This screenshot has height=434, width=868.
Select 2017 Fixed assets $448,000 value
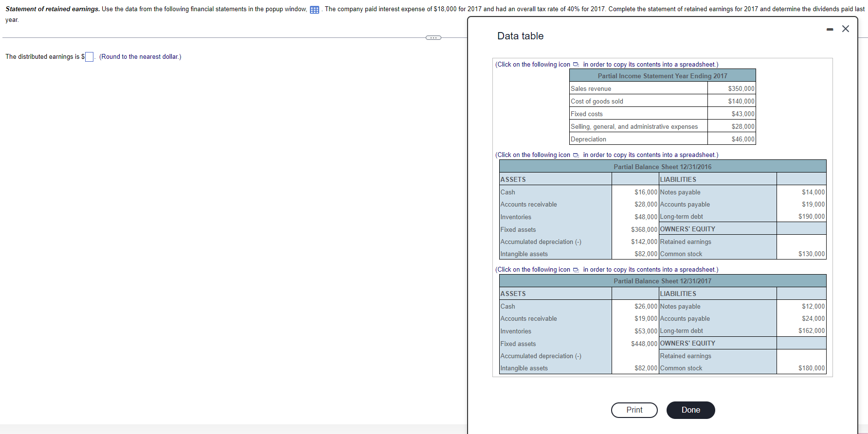[x=644, y=344]
